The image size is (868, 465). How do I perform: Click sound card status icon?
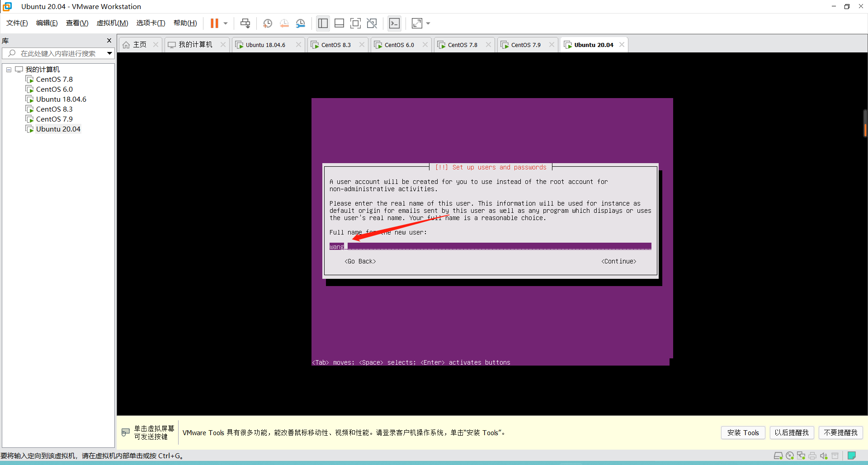(824, 456)
